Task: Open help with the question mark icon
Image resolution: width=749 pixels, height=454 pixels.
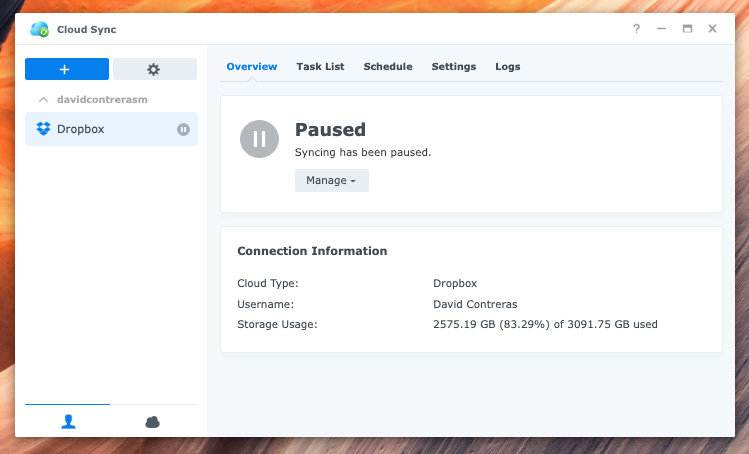Action: click(x=636, y=29)
